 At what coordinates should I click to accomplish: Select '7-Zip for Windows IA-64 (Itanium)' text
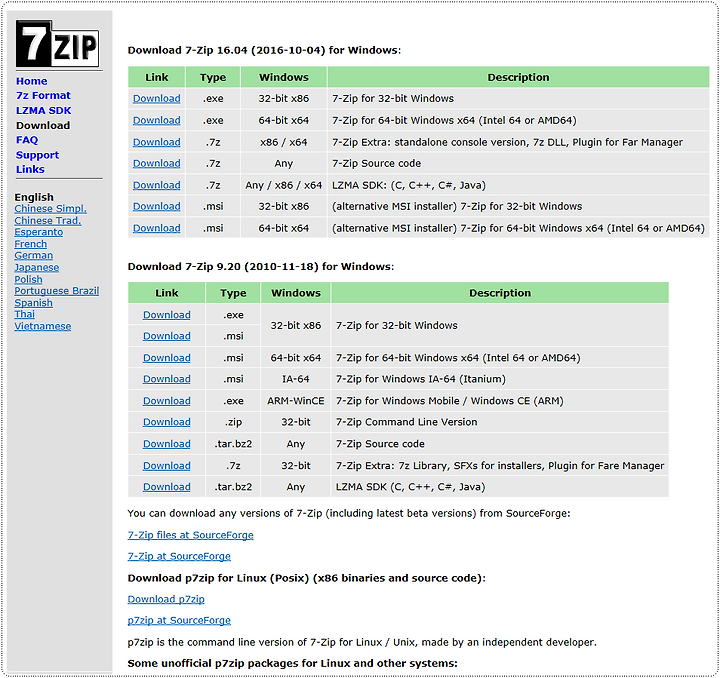421,379
